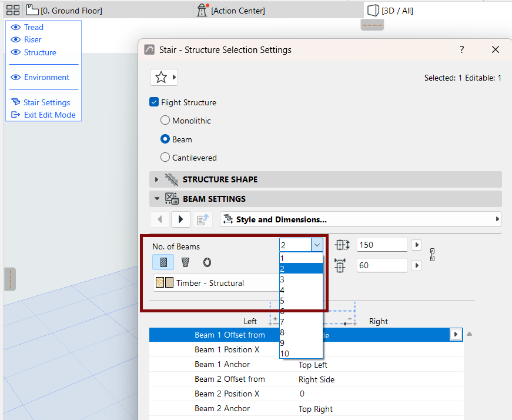Viewport: 512px width, 420px height.
Task: Click the Exit Edit Mode link
Action: [49, 115]
